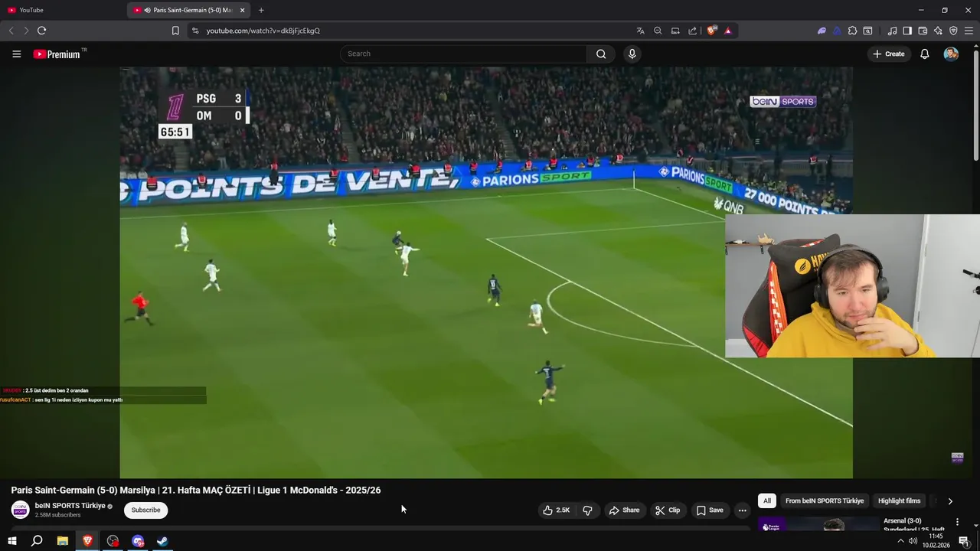Open the account avatar menu

[x=951, y=54]
